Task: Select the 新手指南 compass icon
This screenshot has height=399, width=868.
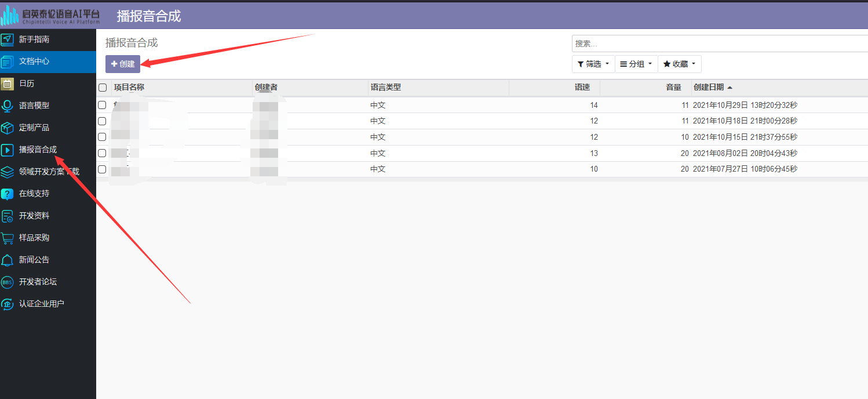Action: [8, 40]
